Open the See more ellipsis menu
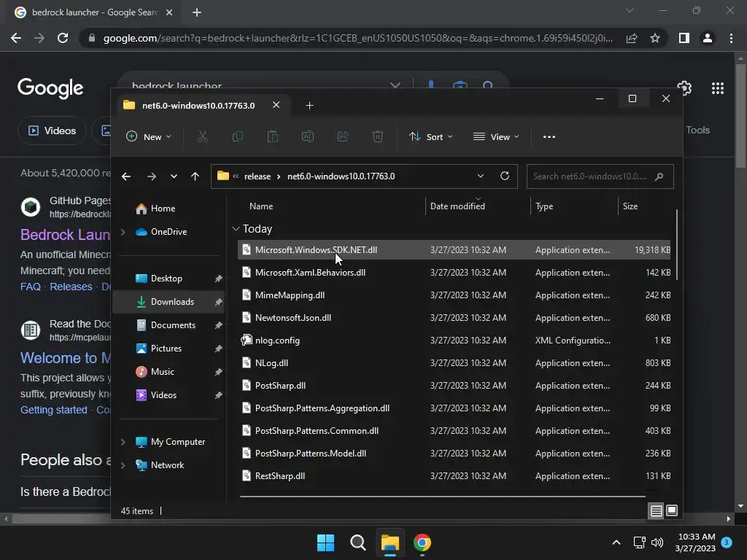The height and width of the screenshot is (560, 747). (x=549, y=136)
